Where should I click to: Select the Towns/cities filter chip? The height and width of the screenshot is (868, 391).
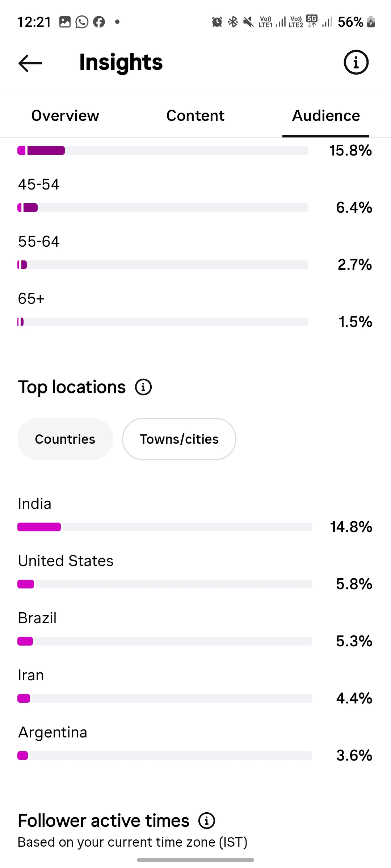coord(179,439)
